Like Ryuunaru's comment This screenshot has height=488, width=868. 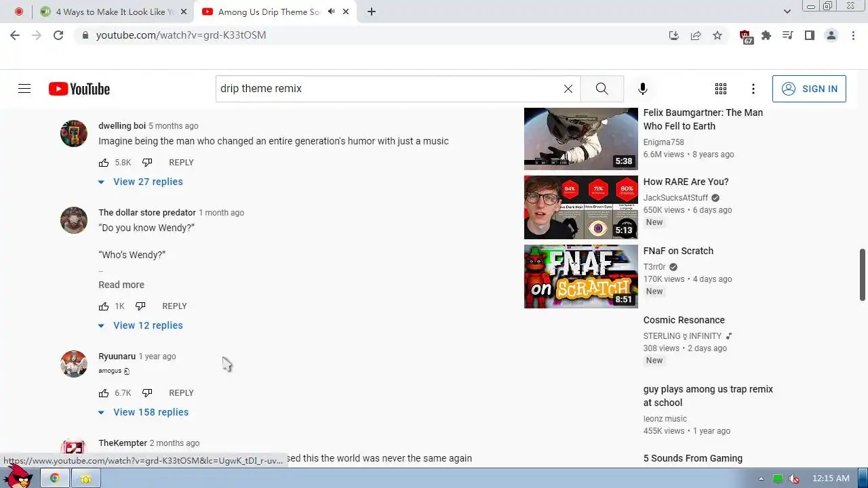104,393
